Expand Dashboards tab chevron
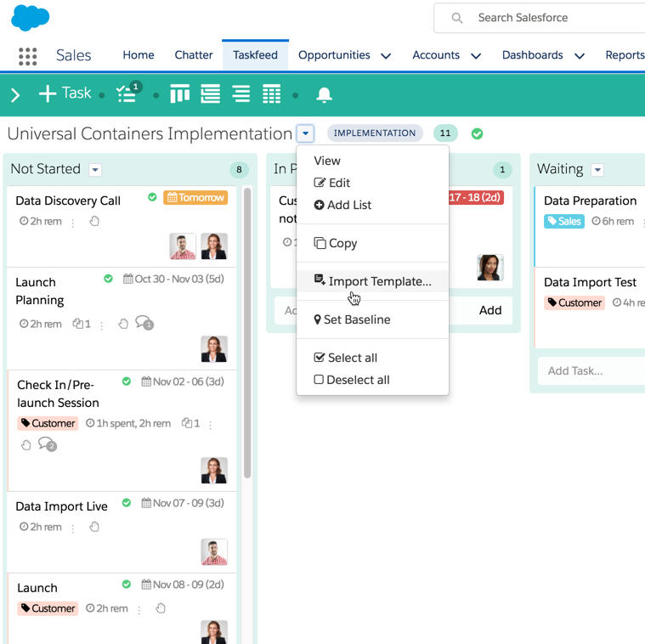 pyautogui.click(x=580, y=56)
